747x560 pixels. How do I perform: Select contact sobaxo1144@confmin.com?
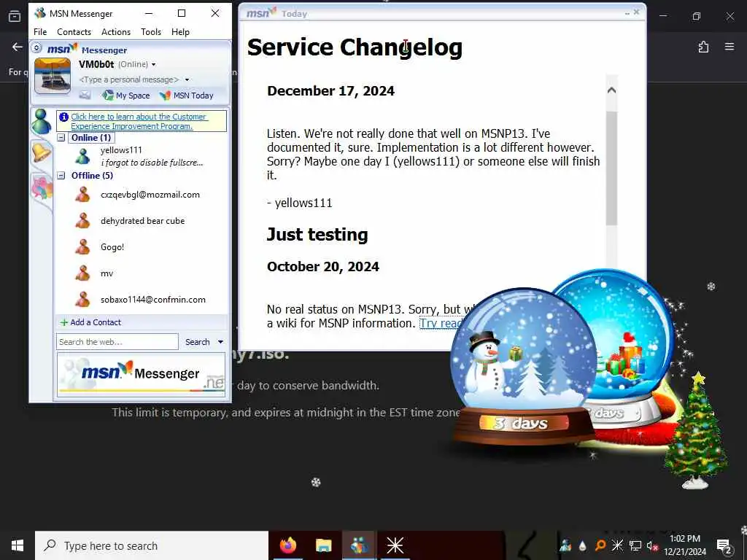(x=153, y=300)
